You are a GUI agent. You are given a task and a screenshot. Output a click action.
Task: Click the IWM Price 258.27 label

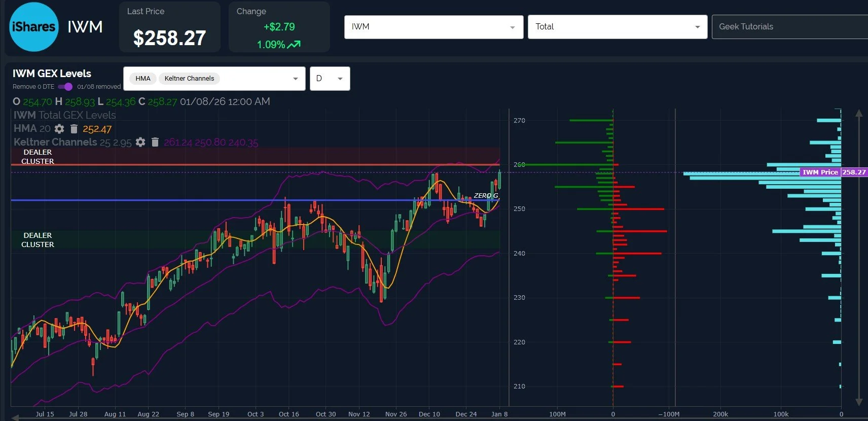(x=834, y=172)
